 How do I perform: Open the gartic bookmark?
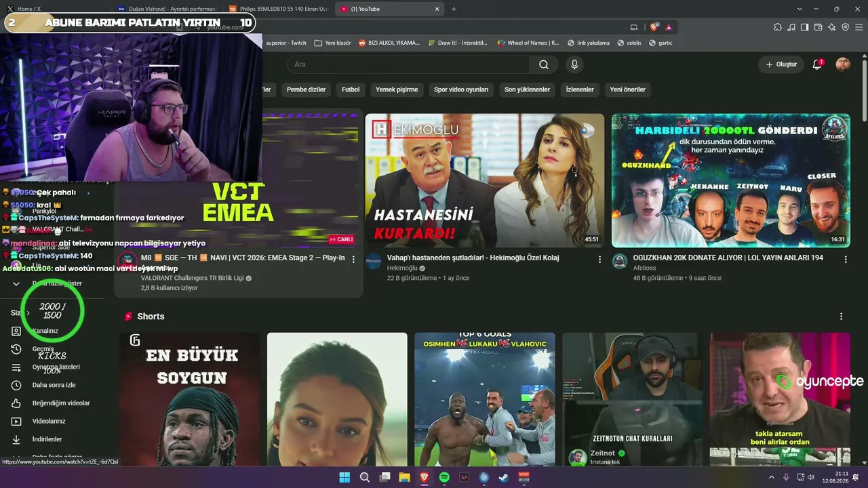pos(660,43)
